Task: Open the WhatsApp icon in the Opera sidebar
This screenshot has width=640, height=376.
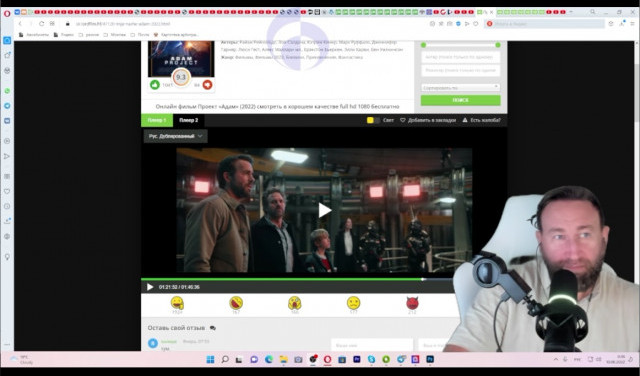Action: (x=7, y=91)
